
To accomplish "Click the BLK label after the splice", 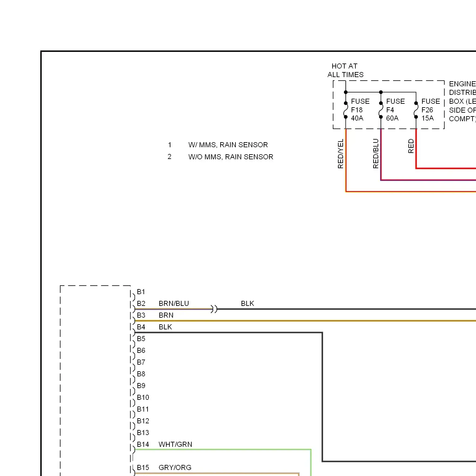I will [x=247, y=304].
